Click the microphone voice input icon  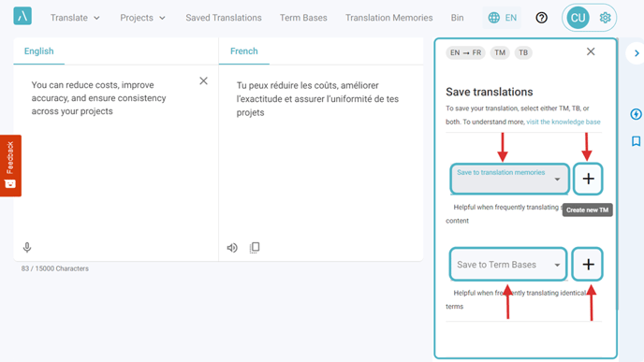coord(27,247)
